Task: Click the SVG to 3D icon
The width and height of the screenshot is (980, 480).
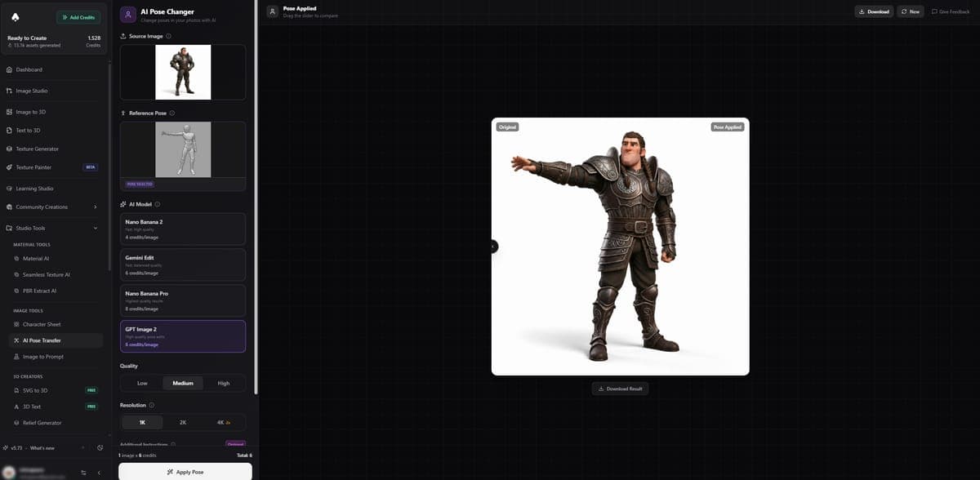Action: pyautogui.click(x=16, y=390)
